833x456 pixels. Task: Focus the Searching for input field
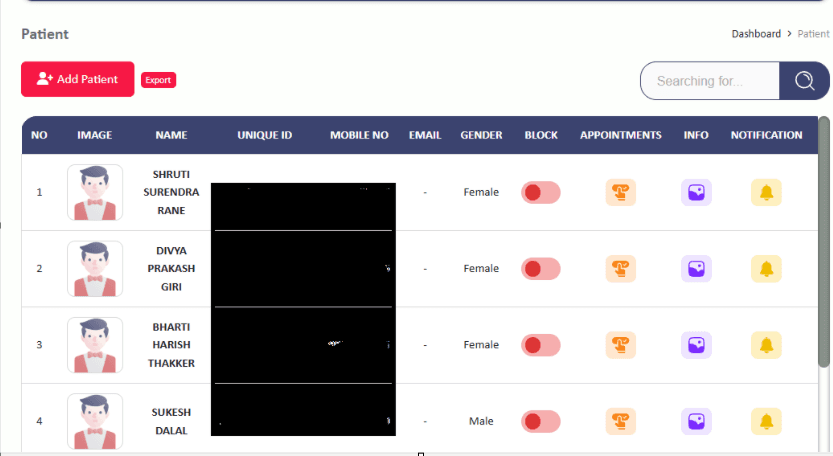tap(710, 81)
